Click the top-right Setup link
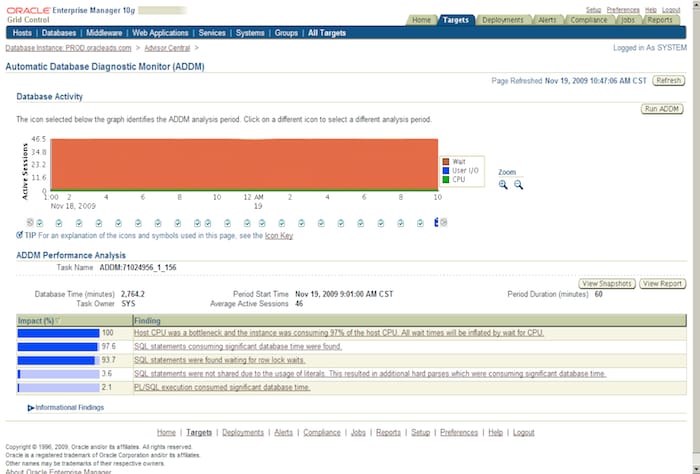This screenshot has height=474, width=700. click(x=593, y=10)
